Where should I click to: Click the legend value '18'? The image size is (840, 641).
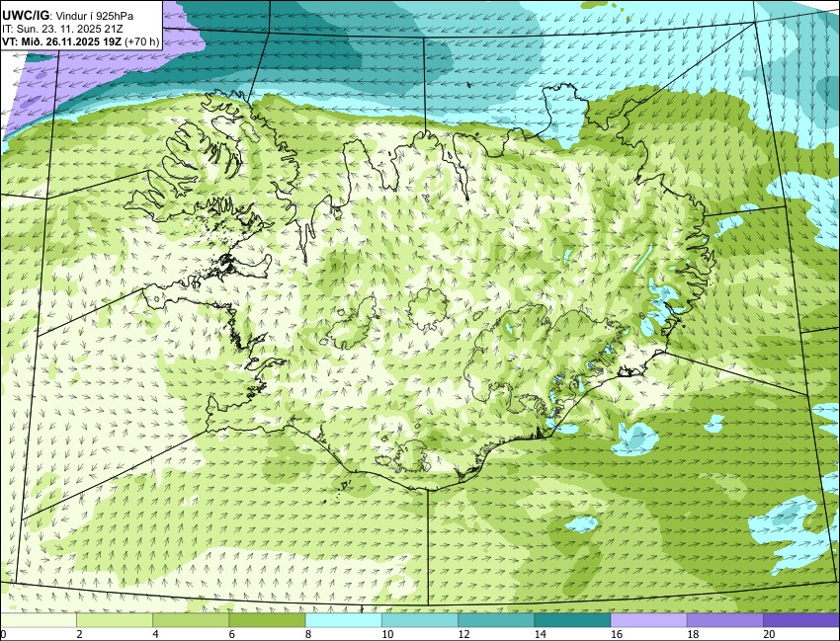pos(693,634)
